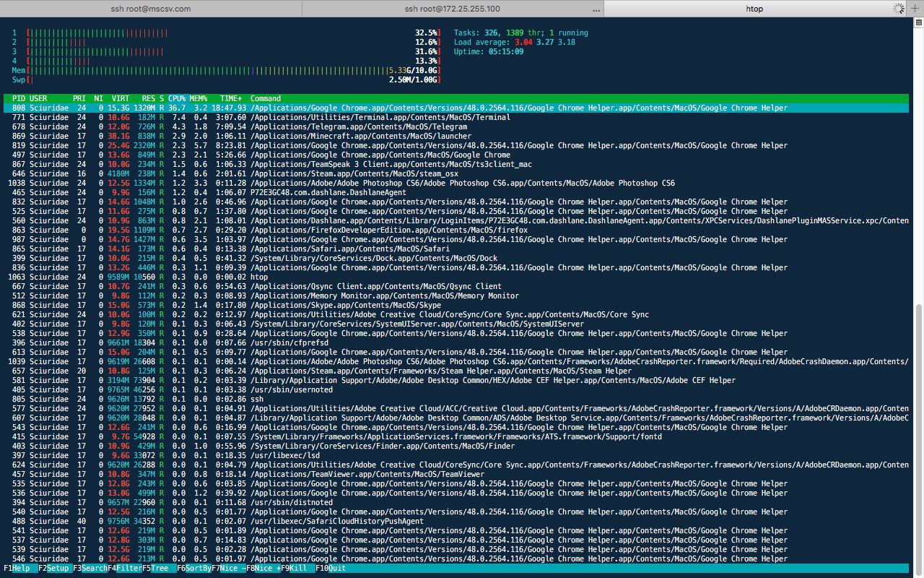Click the PRI column header
Image resolution: width=924 pixels, height=578 pixels.
click(79, 99)
